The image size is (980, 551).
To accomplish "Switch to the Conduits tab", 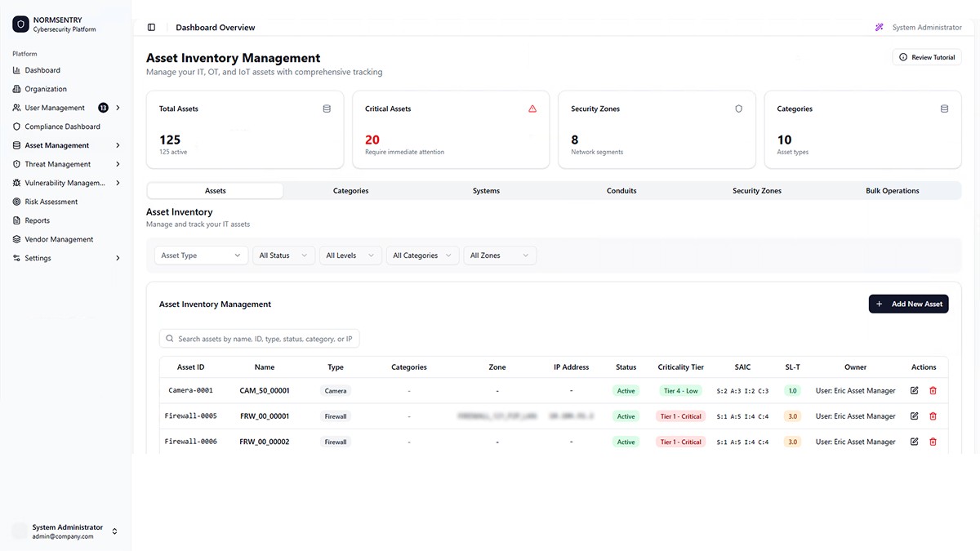I will 621,190.
